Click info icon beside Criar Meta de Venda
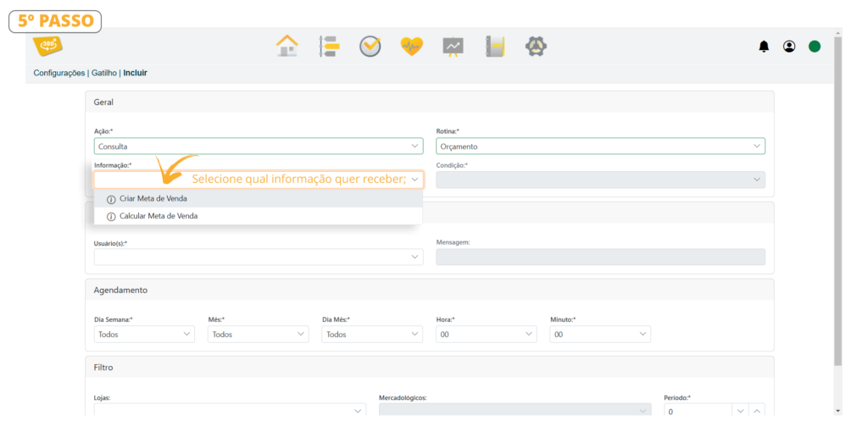The width and height of the screenshot is (868, 443). click(x=111, y=199)
